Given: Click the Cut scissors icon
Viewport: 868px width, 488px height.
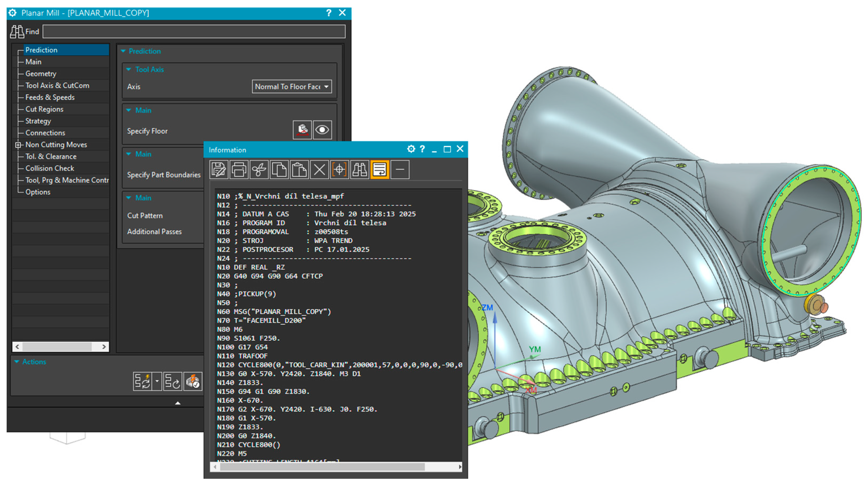Looking at the screenshot, I should pos(259,169).
